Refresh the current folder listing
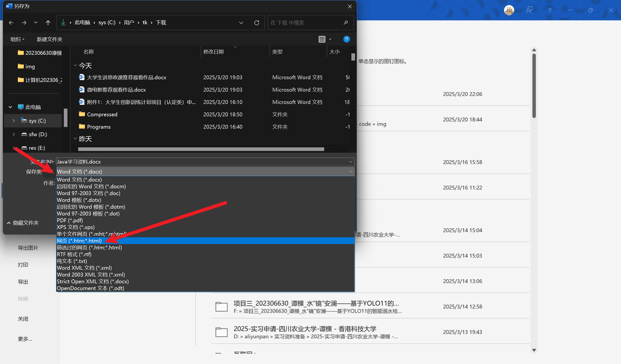This screenshot has height=364, width=621. [x=257, y=23]
